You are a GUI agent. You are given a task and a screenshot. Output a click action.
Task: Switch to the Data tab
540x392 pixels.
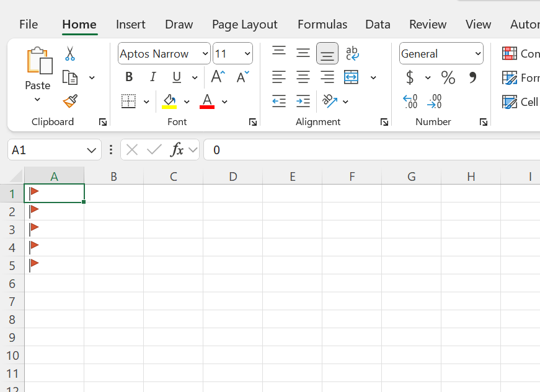coord(378,24)
